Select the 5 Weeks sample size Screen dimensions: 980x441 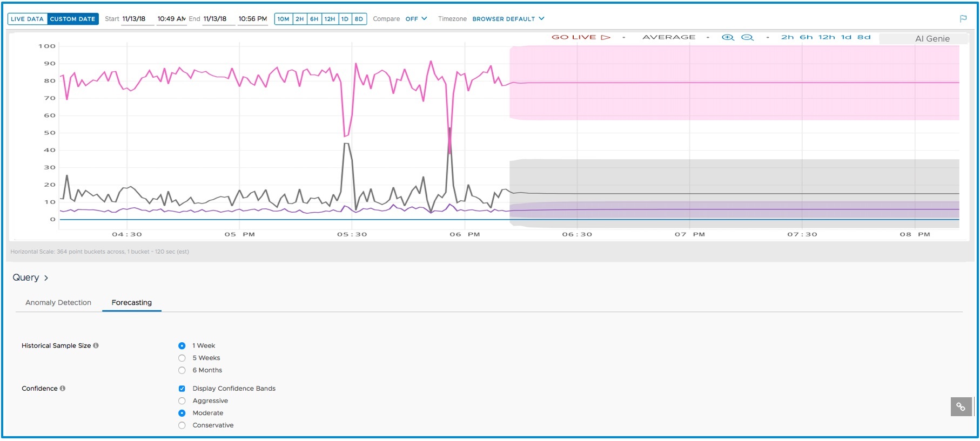182,358
